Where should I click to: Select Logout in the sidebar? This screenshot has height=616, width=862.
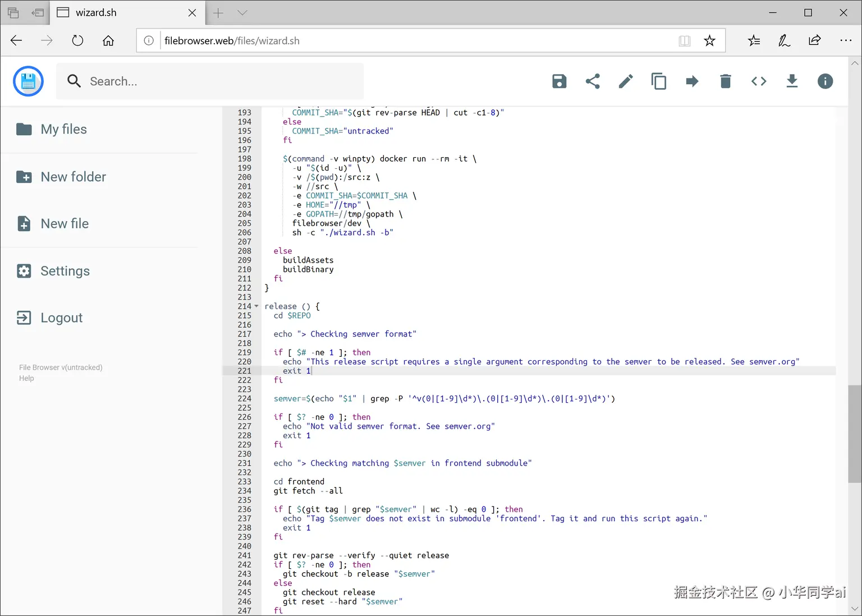[x=49, y=318]
